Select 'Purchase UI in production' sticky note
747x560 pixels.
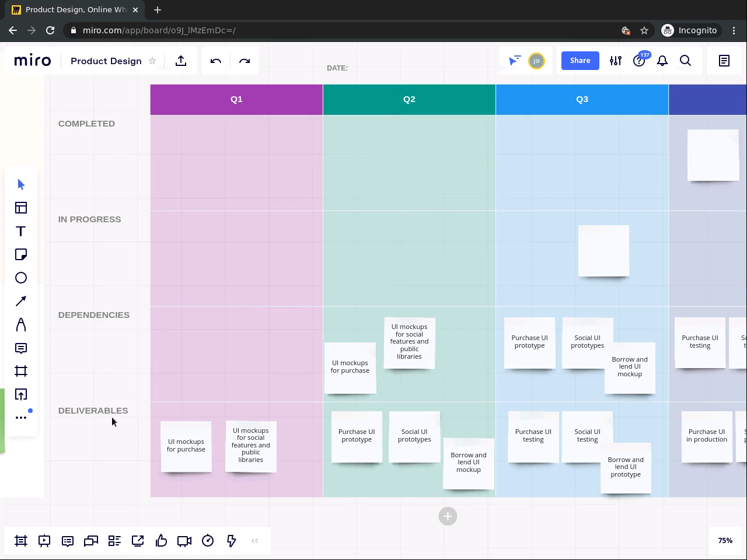pos(707,436)
